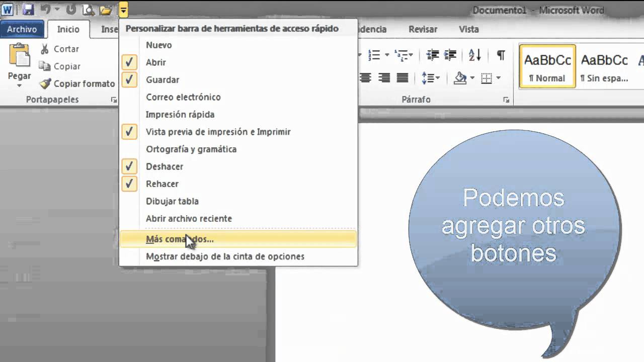644x362 pixels.
Task: Center align the paragraph text
Action: click(x=366, y=78)
